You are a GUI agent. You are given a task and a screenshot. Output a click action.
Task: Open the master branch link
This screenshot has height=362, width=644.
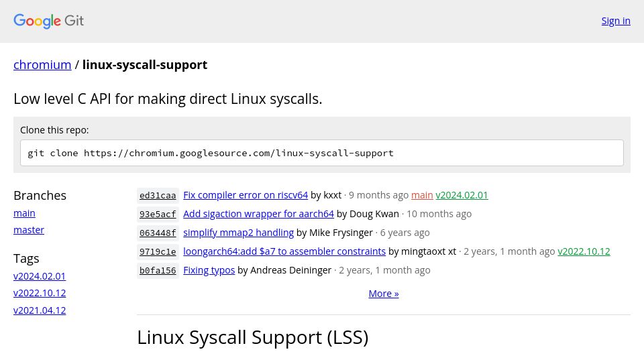pos(29,230)
